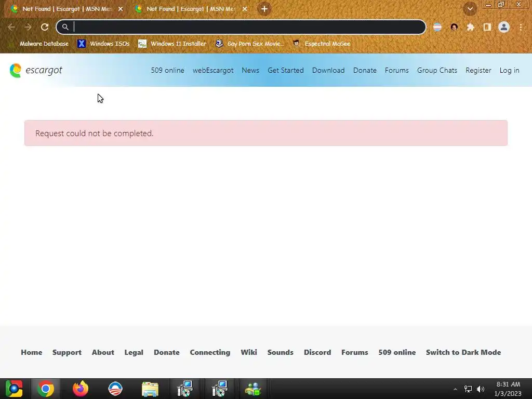
Task: Click the search magnifier in address bar
Action: coord(65,27)
